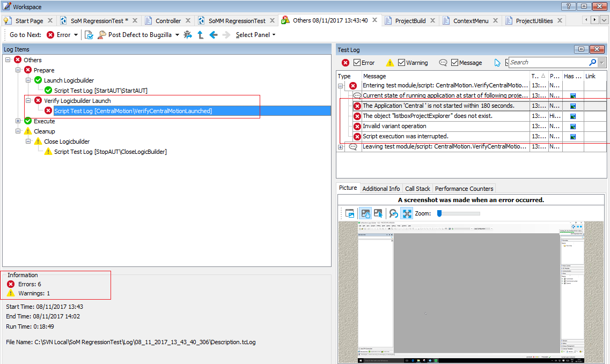Collapse the Cleanup tree node

18,131
